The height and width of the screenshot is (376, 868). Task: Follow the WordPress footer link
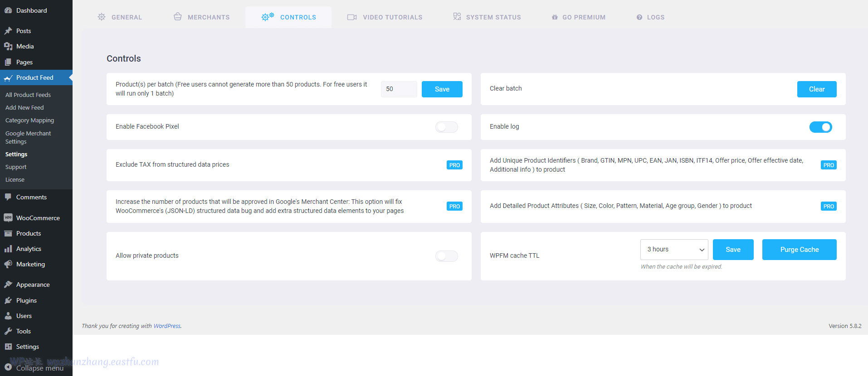pyautogui.click(x=167, y=326)
